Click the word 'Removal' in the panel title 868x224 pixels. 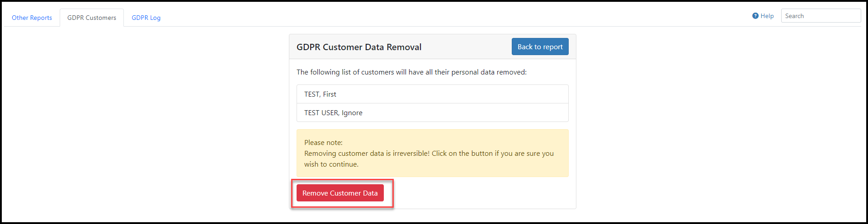pos(404,47)
